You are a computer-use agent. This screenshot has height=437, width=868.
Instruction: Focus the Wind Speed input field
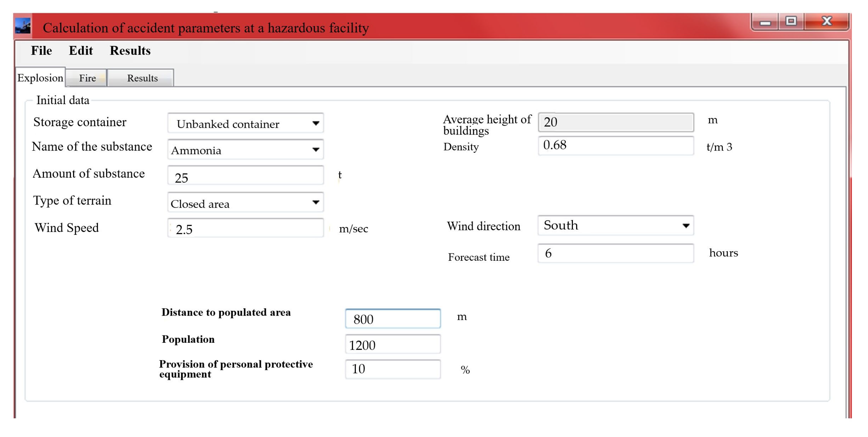(245, 228)
